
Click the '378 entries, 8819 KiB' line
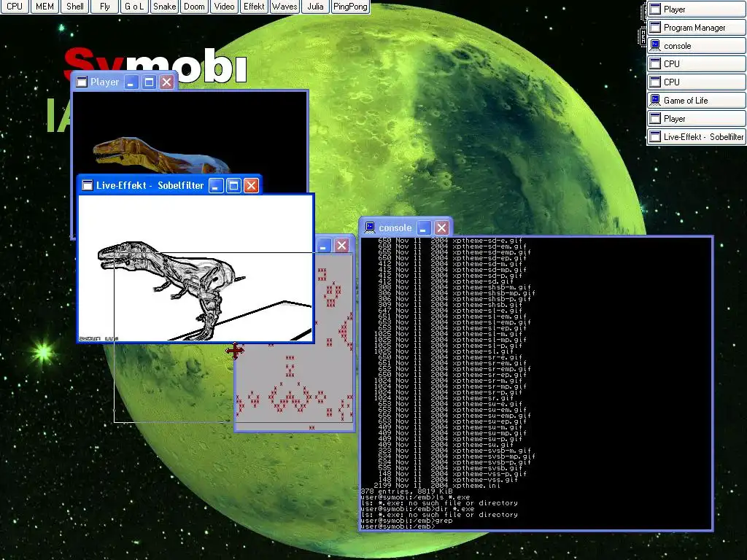[x=406, y=491]
